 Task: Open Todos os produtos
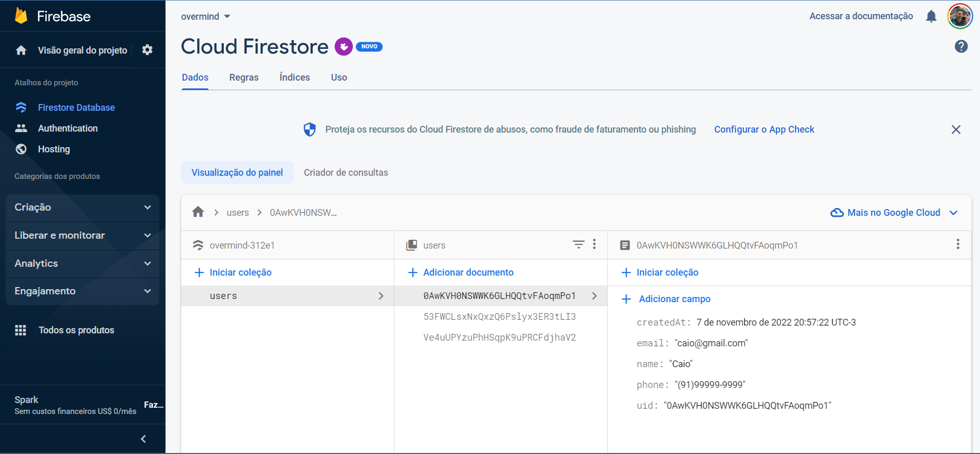[x=77, y=330]
